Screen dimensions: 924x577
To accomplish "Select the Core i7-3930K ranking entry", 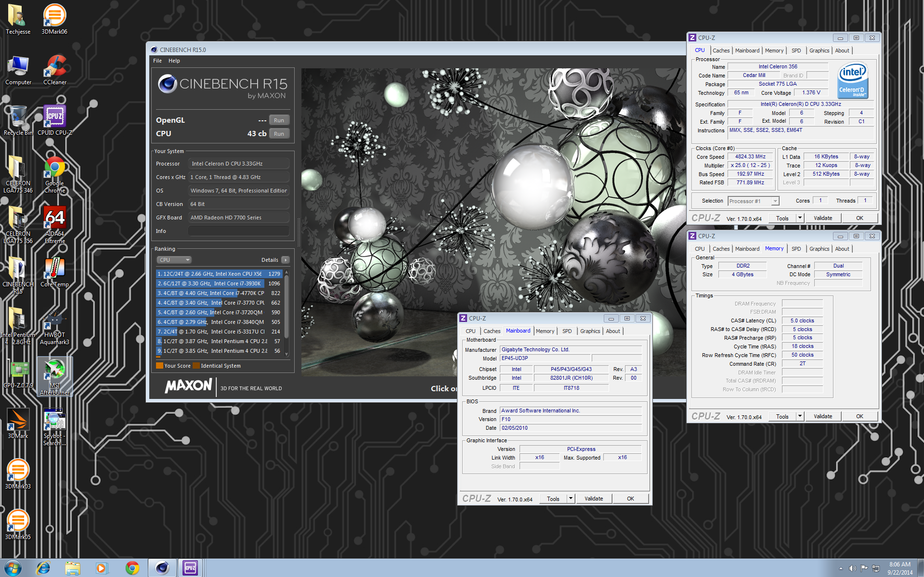I will 219,283.
